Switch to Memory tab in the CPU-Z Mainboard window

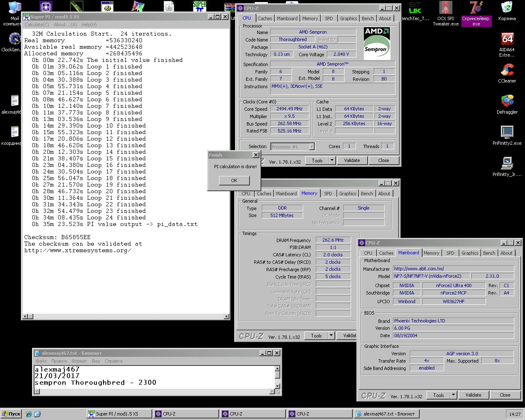[431, 253]
